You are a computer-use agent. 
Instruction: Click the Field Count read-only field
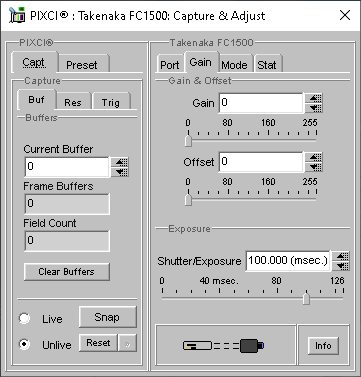point(67,241)
